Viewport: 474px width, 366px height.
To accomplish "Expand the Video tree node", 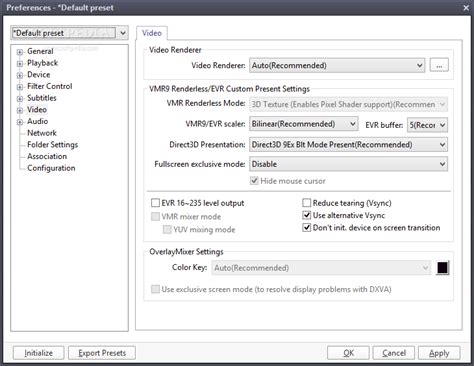I will (20, 110).
